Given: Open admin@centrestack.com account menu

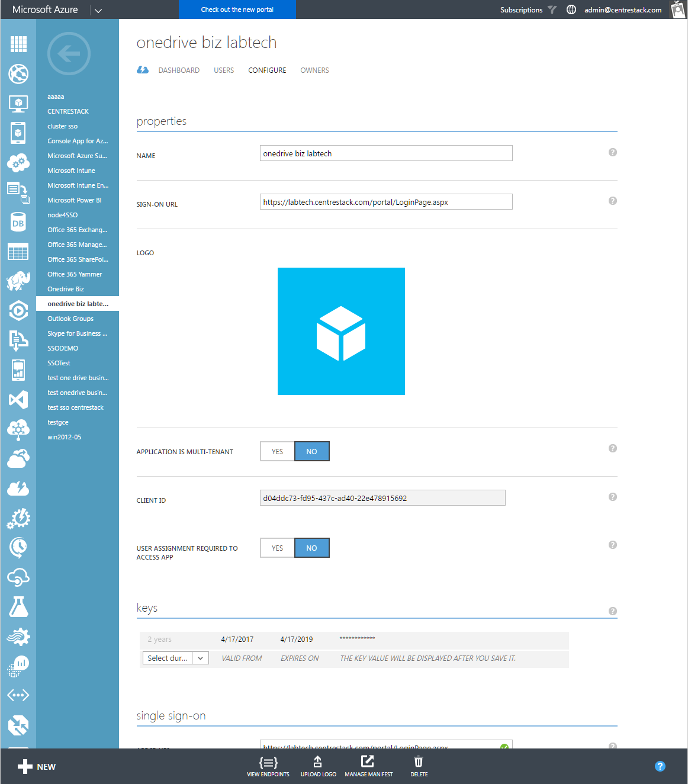Looking at the screenshot, I should coord(623,9).
